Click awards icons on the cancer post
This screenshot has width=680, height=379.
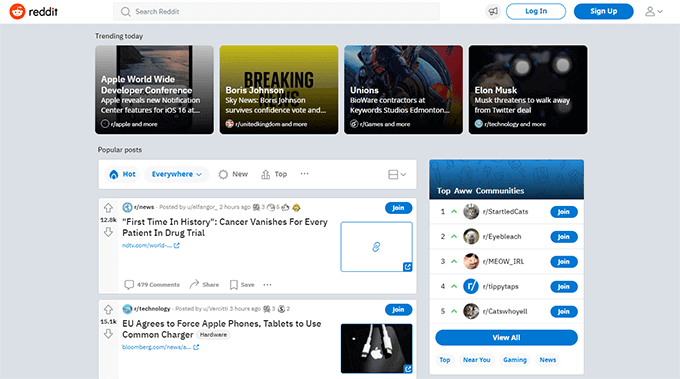[277, 207]
